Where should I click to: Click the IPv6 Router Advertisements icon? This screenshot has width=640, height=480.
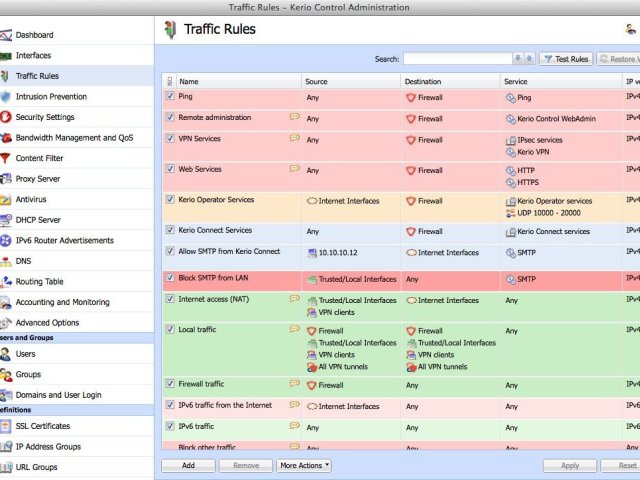tap(6, 240)
